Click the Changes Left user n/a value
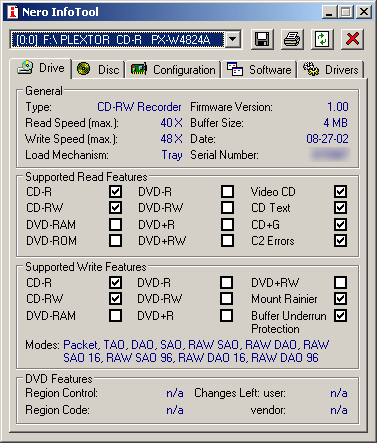 click(x=339, y=394)
